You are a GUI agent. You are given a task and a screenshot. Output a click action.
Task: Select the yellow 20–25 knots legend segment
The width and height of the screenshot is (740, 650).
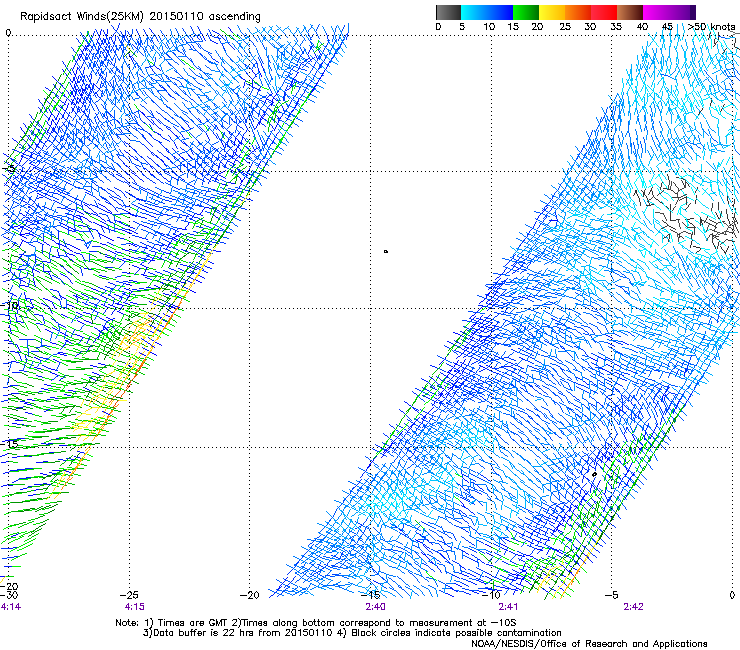pos(552,12)
